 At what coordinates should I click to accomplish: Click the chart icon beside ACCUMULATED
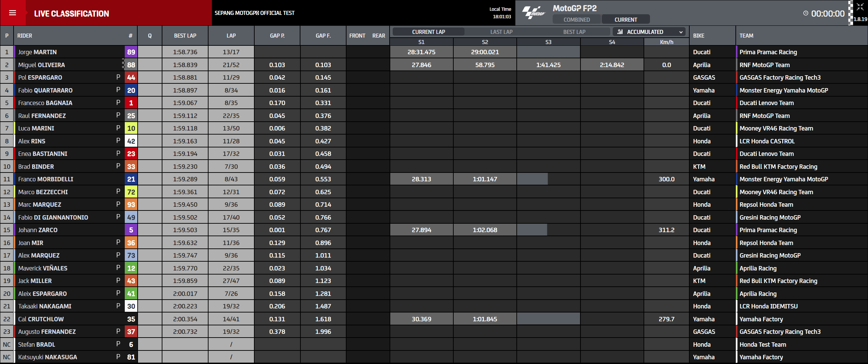(620, 32)
